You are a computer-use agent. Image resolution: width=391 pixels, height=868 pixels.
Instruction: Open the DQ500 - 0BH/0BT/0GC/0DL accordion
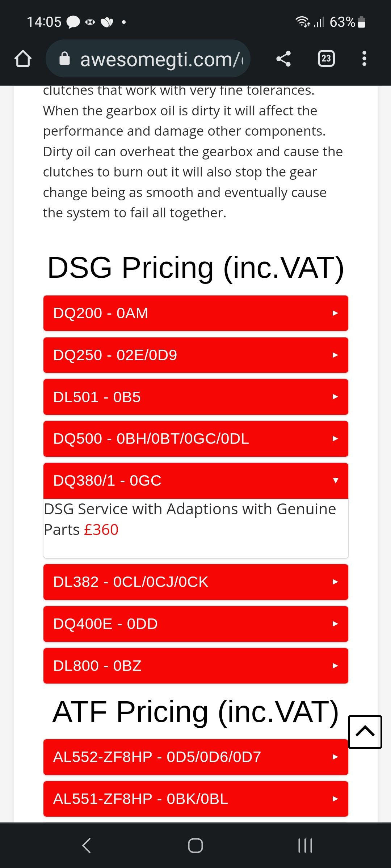pos(195,439)
